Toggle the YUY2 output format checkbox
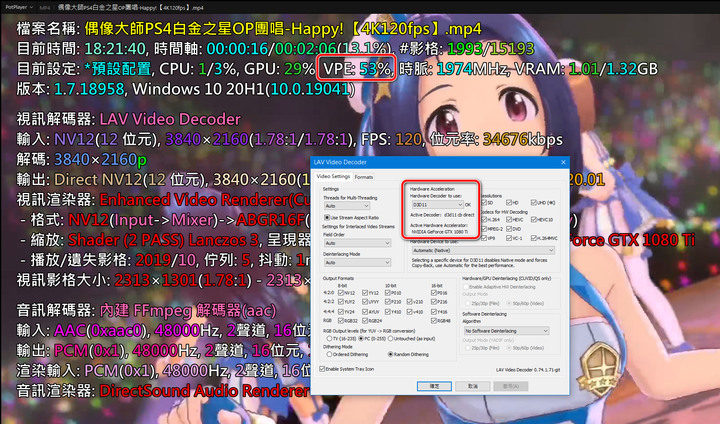The height and width of the screenshot is (424, 720). (x=341, y=302)
